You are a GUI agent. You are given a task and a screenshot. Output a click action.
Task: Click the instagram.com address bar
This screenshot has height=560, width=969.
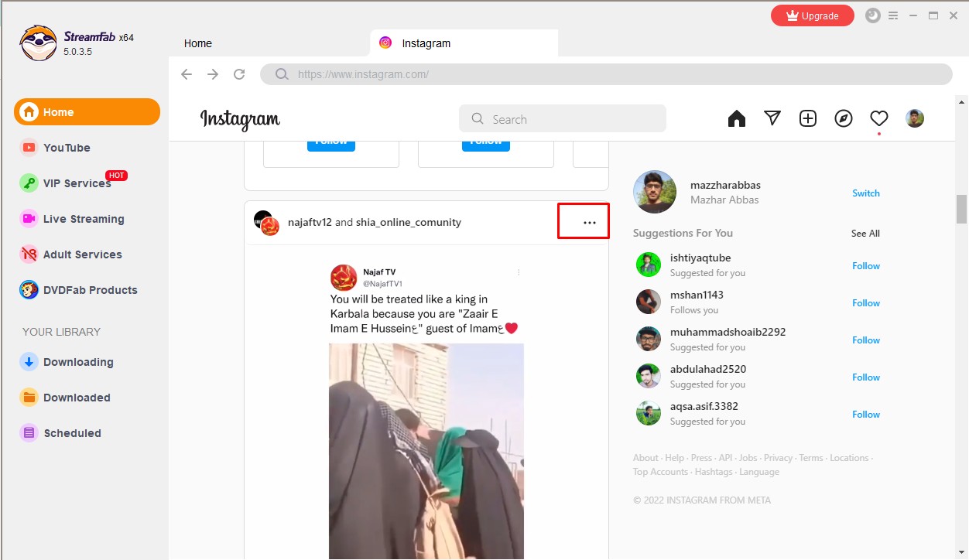tap(606, 74)
